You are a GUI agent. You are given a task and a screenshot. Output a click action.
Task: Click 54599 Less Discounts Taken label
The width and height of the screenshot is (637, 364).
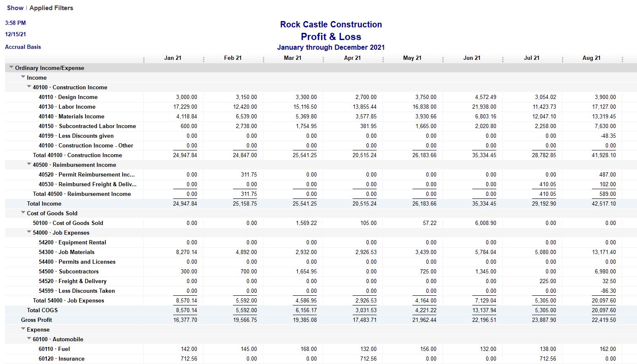(x=77, y=291)
